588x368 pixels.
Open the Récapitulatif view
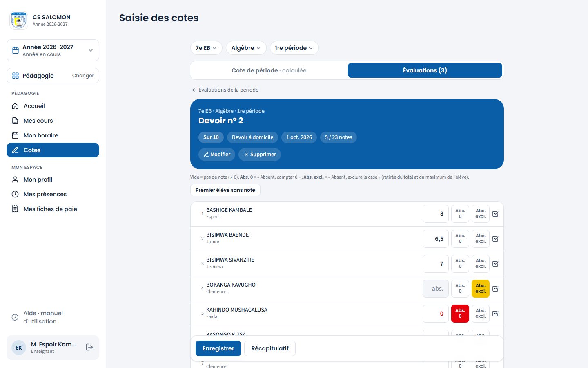pyautogui.click(x=270, y=348)
